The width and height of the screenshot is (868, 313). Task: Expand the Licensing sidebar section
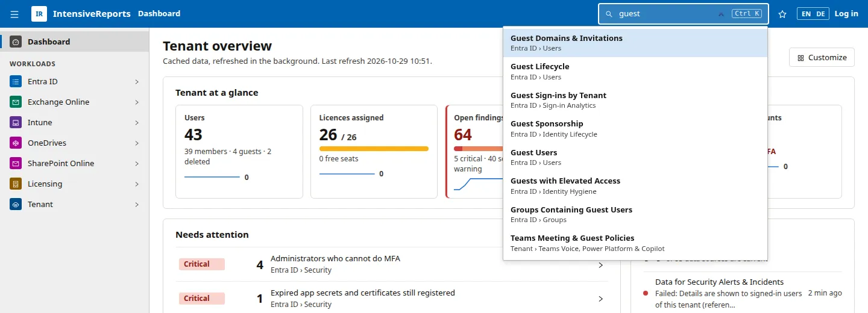pos(137,184)
